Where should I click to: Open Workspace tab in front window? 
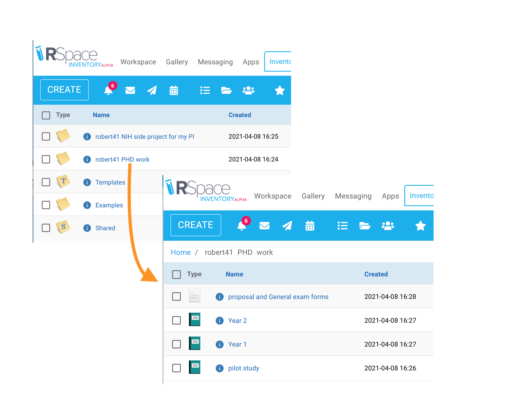(x=273, y=196)
